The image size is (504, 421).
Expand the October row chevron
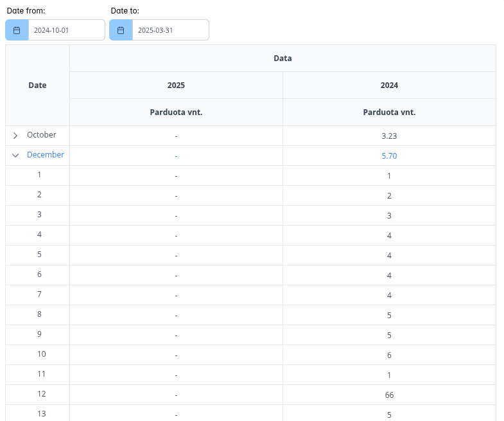15,136
